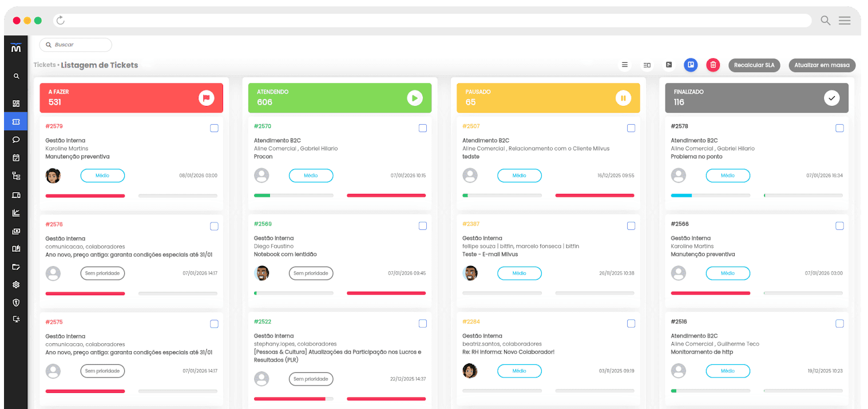Open the Sem prioridade selector on ticket #2569
Screen dimensions: 868x409
pyautogui.click(x=311, y=273)
